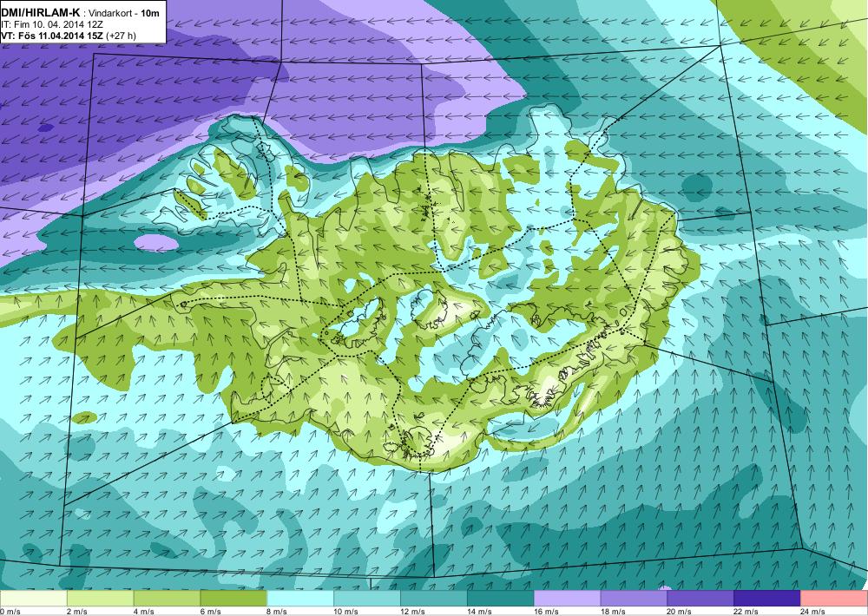
Task: Select the "10 m/s" legend label
Action: tap(346, 612)
